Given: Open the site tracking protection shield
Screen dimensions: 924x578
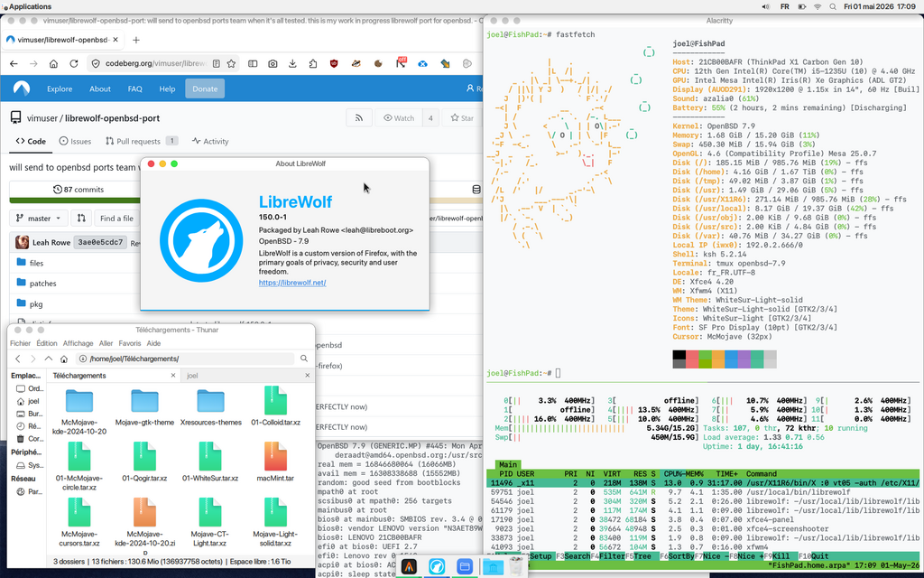Looking at the screenshot, I should coord(96,64).
